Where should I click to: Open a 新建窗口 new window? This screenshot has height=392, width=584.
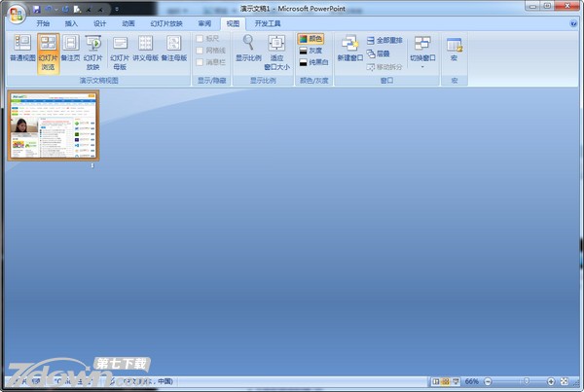click(x=350, y=49)
